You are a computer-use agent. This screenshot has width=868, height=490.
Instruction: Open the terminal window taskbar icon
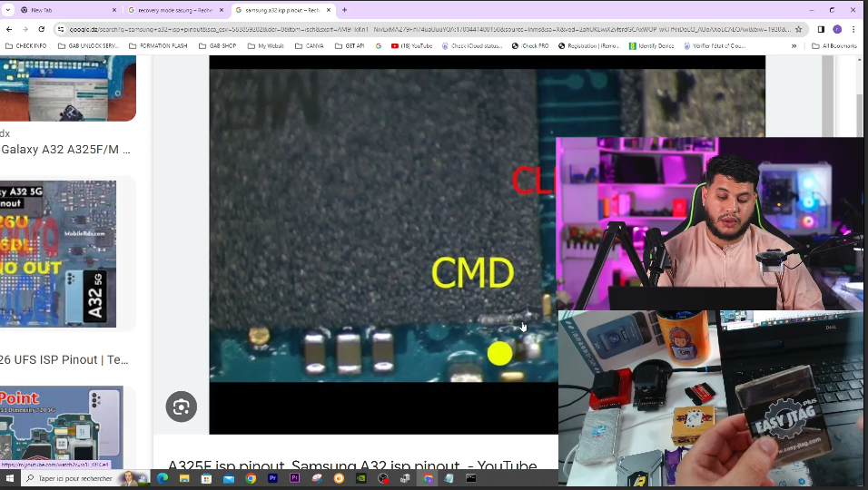(471, 478)
